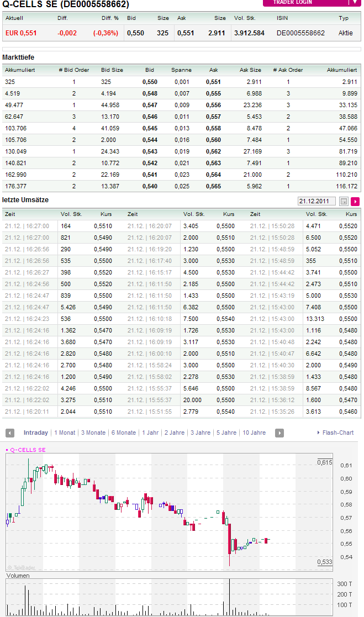Image resolution: width=364 pixels, height=617 pixels.
Task: Switch chart to 1 Jahr
Action: 150,433
